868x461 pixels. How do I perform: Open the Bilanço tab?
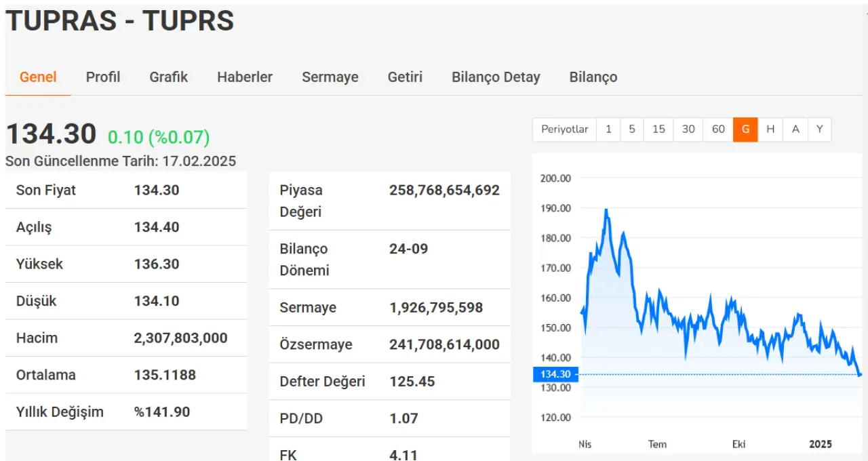tap(593, 77)
